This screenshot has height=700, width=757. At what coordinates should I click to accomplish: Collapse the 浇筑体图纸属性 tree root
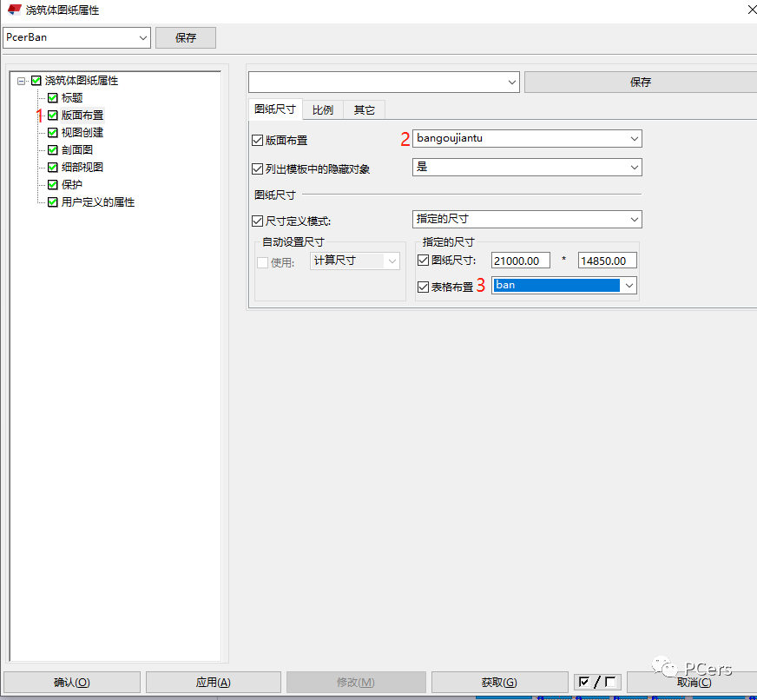pyautogui.click(x=21, y=81)
